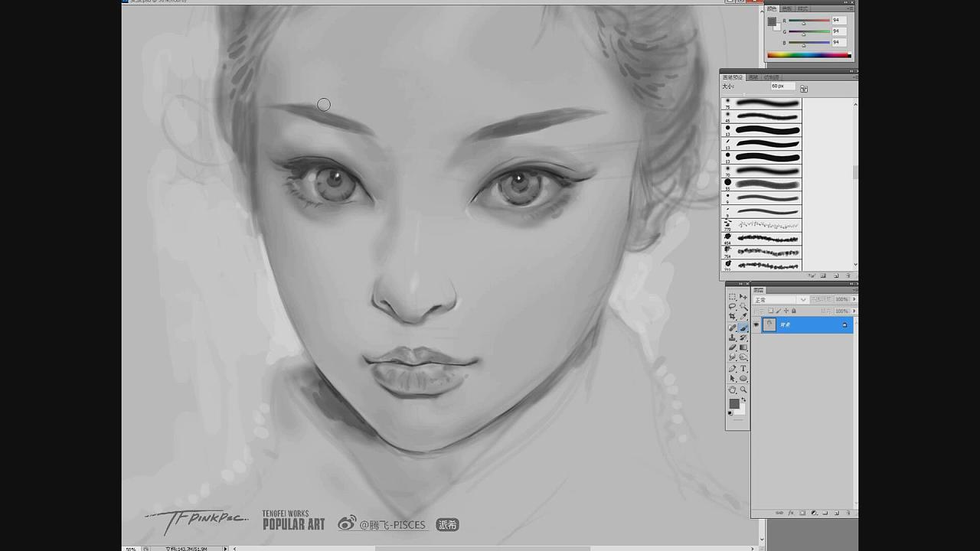Select the brush preset labeled 70
980x551 pixels.
[x=762, y=170]
